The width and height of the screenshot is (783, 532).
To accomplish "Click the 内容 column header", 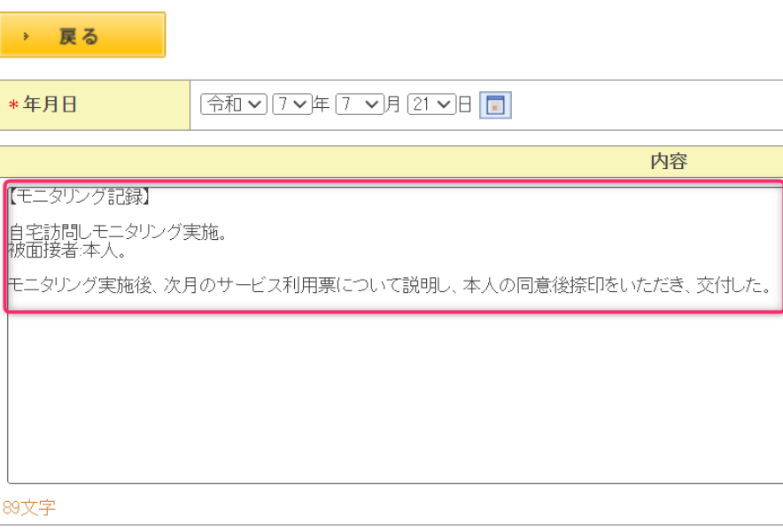I will [668, 161].
